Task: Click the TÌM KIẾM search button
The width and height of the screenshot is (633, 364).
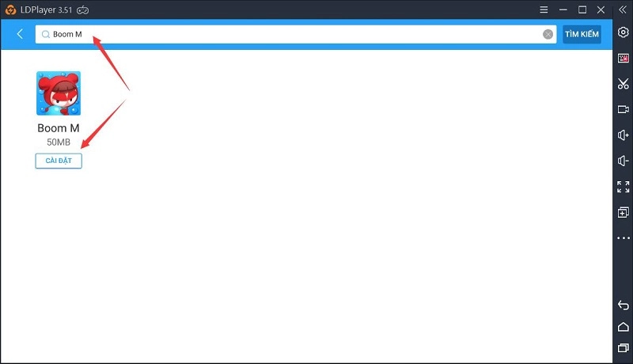Action: coord(582,34)
